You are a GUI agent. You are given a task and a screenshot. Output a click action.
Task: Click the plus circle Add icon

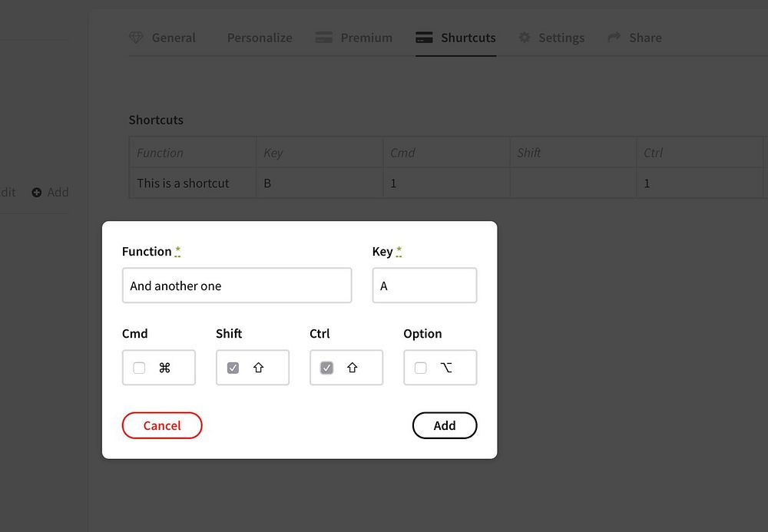tap(37, 193)
